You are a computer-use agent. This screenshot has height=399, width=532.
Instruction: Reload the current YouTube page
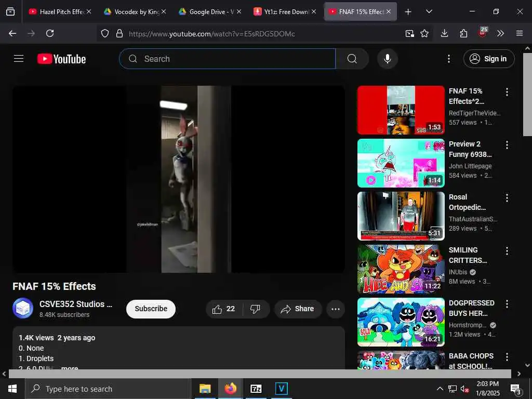50,33
